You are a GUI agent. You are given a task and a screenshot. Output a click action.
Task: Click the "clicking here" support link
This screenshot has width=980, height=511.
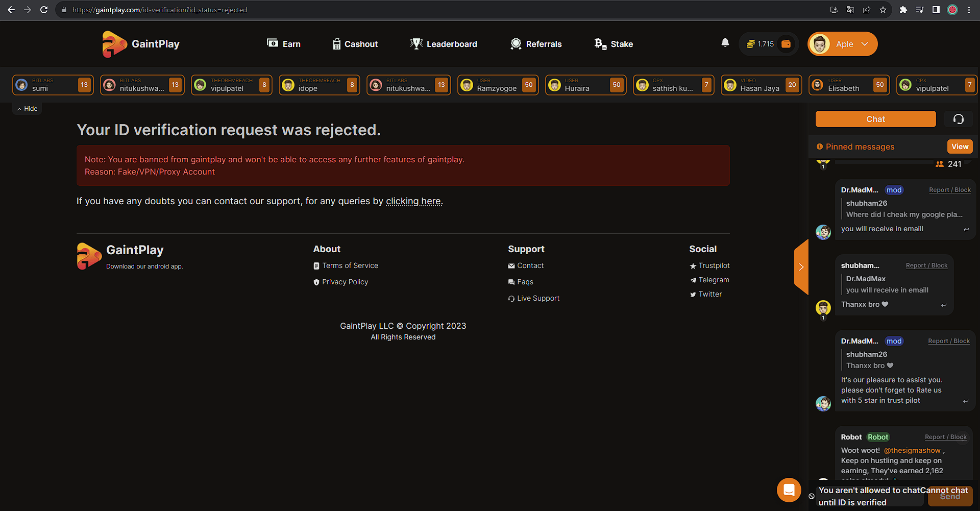tap(414, 201)
